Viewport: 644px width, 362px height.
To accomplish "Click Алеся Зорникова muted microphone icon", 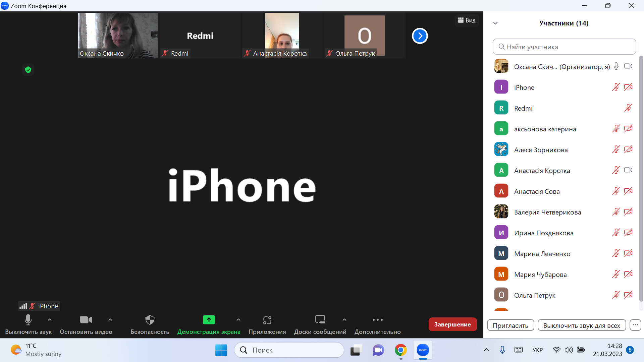I will [616, 149].
